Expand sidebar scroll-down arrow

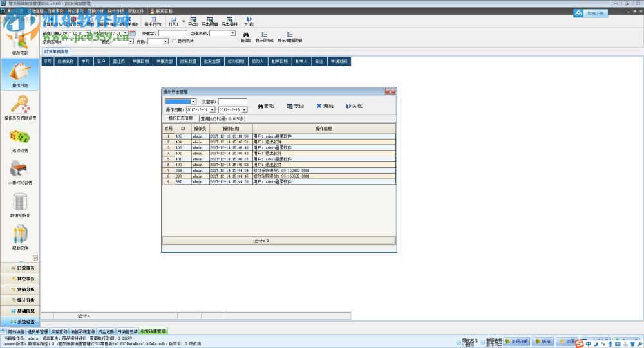point(35,258)
